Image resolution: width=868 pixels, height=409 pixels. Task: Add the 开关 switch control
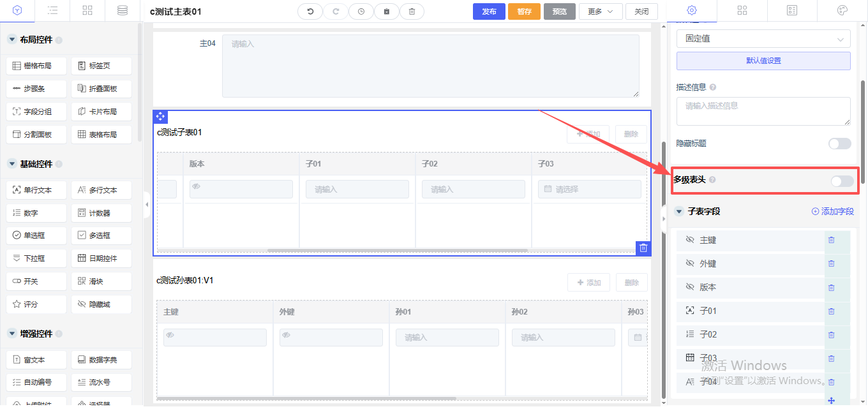click(x=36, y=281)
